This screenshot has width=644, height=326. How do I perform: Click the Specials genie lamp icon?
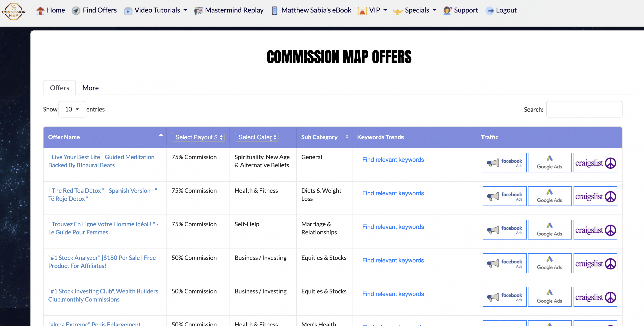point(398,11)
